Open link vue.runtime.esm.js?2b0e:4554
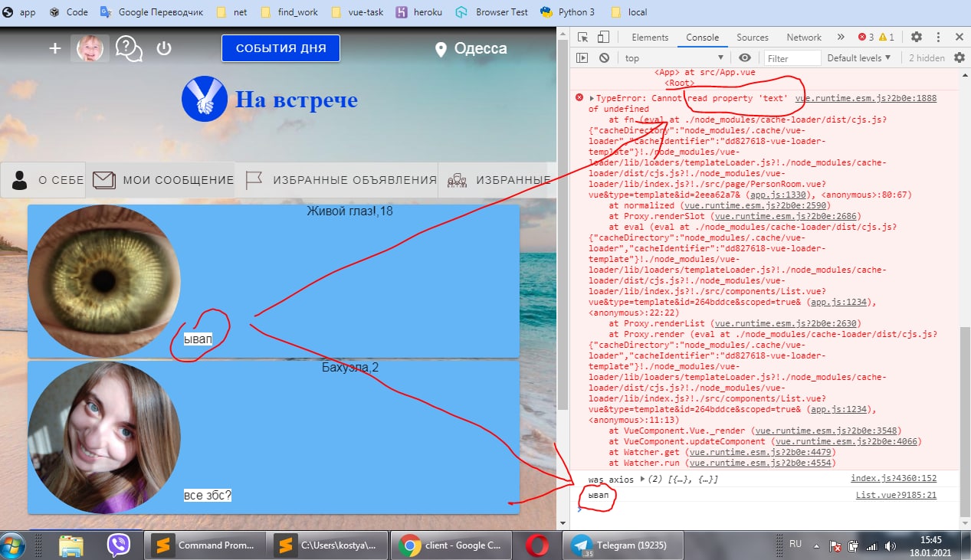This screenshot has width=971, height=560. (761, 463)
